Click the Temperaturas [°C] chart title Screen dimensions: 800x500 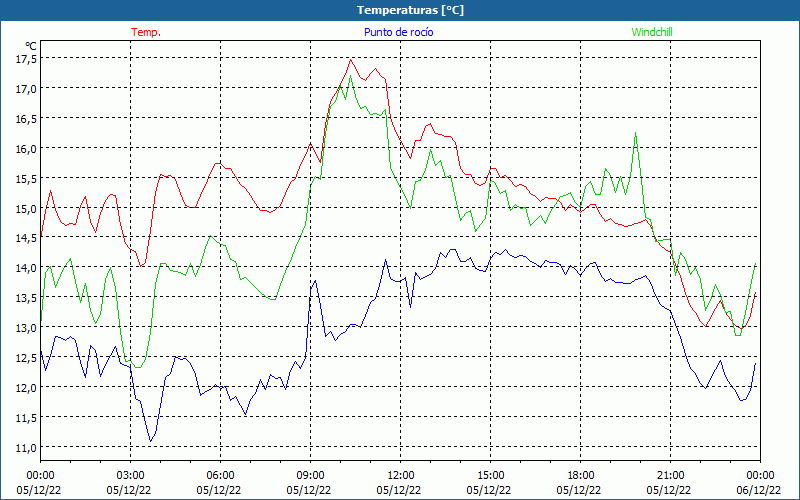click(x=410, y=10)
